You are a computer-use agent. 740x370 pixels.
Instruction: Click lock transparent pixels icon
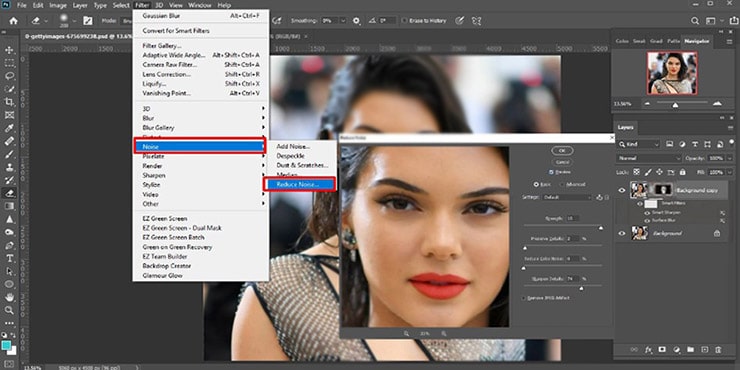click(637, 172)
